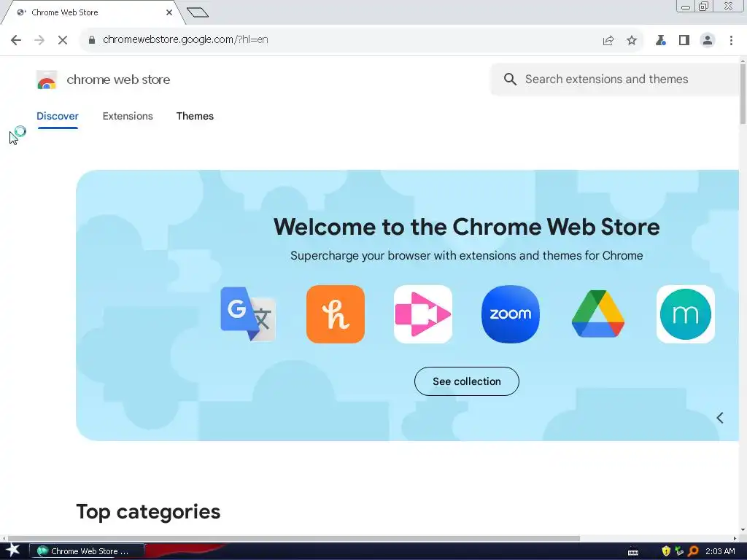Click the See collection button

(467, 381)
